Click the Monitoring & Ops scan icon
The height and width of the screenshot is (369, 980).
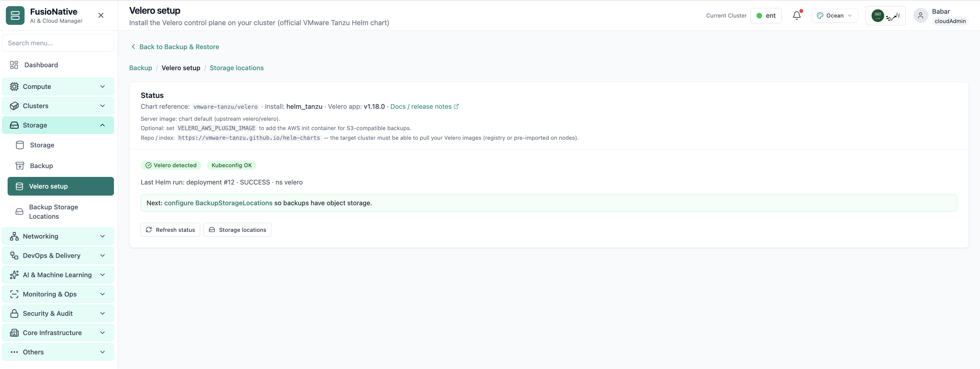14,294
